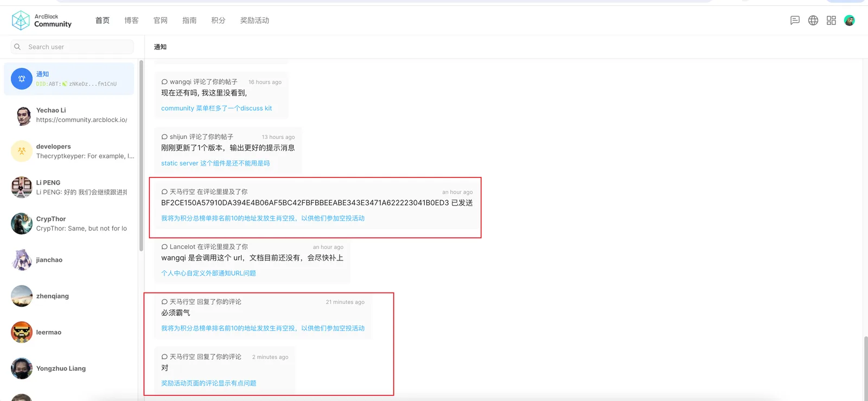
Task: Open the 指南 menu item
Action: 189,21
